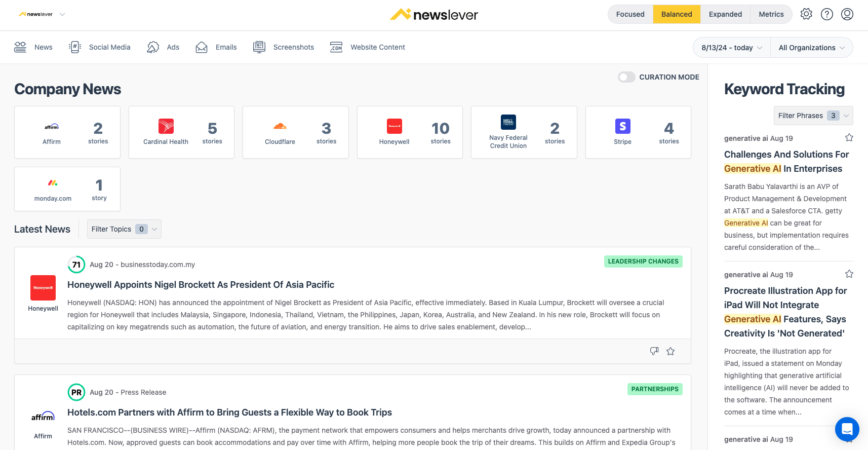Image resolution: width=868 pixels, height=450 pixels.
Task: Click the thumbs-down icon on Honeywell story
Action: click(x=654, y=351)
